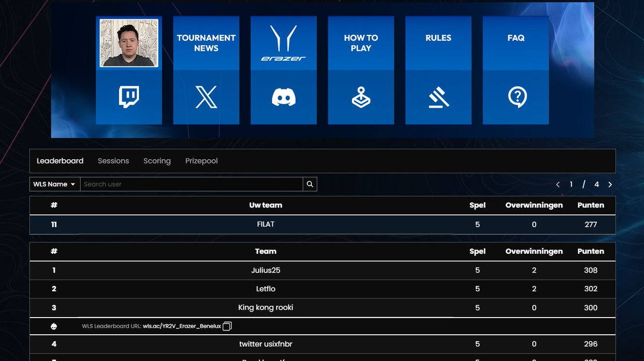Focus the Search user field
The image size is (644, 361).
[x=192, y=184]
